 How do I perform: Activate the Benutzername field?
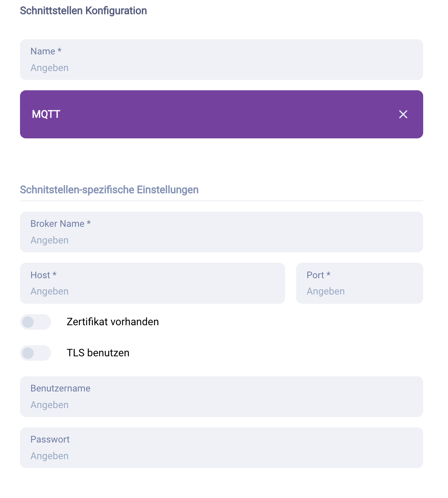221,396
